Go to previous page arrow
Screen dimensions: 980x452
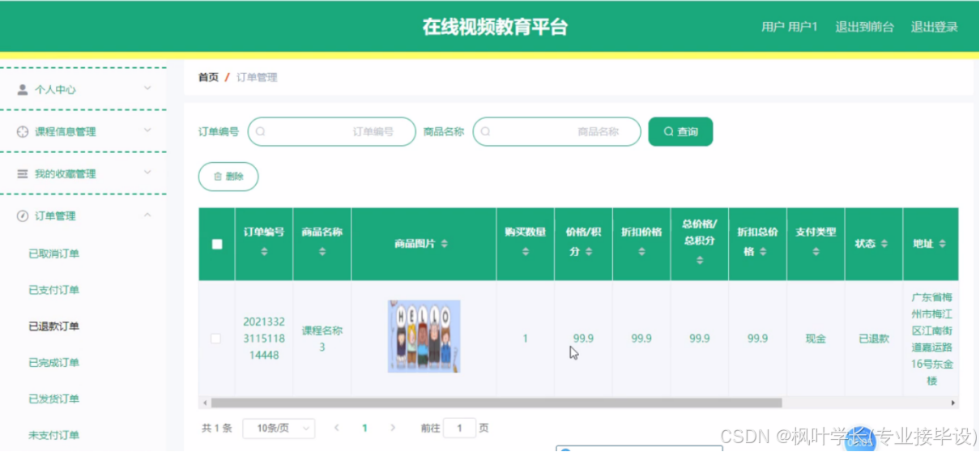pyautogui.click(x=337, y=428)
